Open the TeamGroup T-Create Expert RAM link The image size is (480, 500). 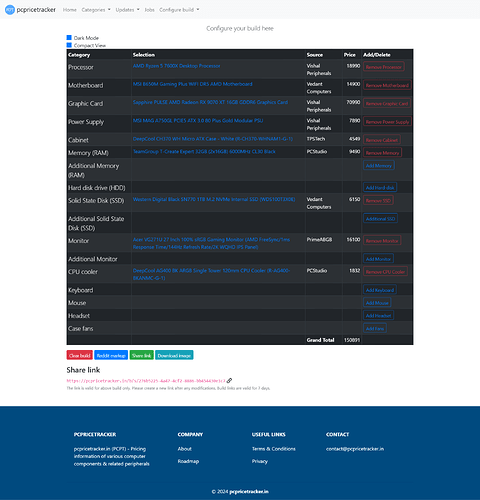click(204, 151)
